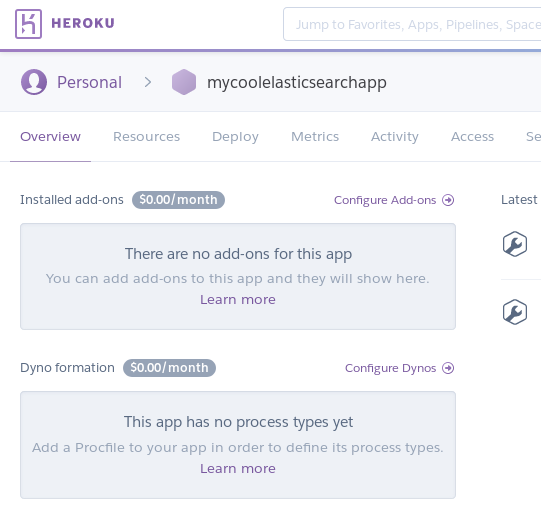Open the Configure Dynos link
The height and width of the screenshot is (517, 541).
pyautogui.click(x=391, y=368)
